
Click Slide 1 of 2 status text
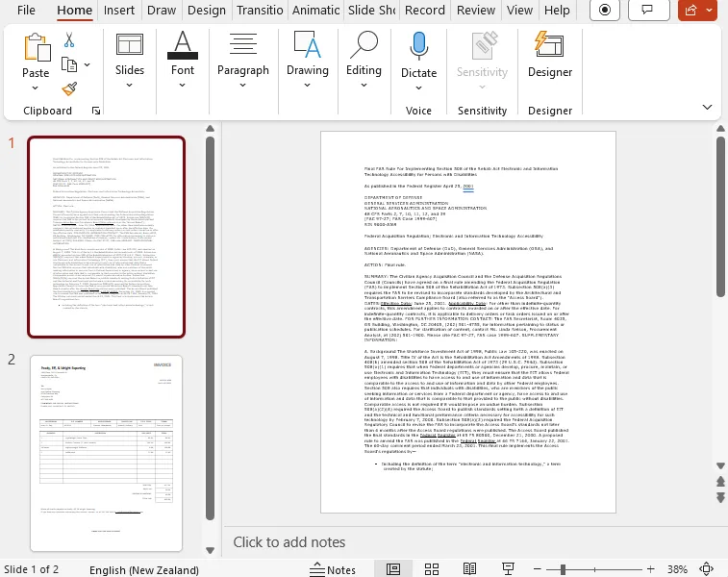coord(32,569)
